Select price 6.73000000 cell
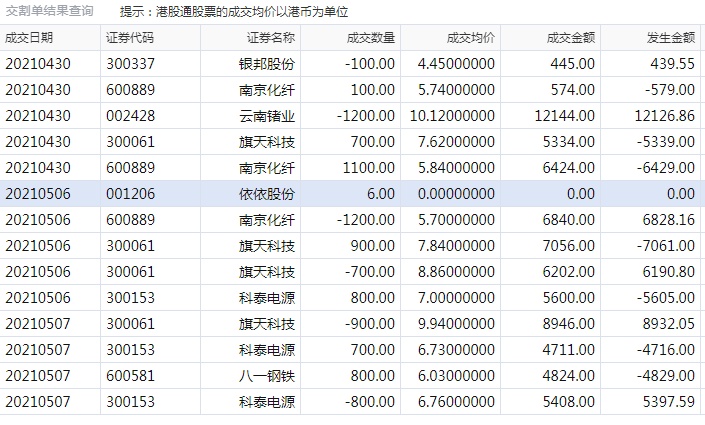 [x=456, y=350]
